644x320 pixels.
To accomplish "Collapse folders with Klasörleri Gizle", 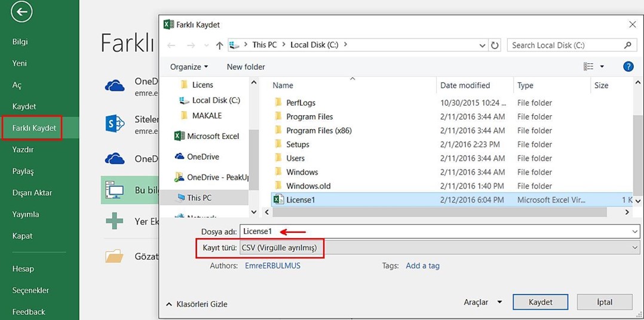I will [197, 304].
